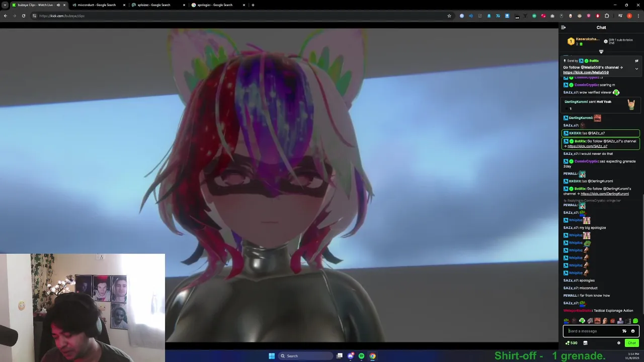The height and width of the screenshot is (362, 644).
Task: Open the channel points shop icon
Action: tap(585, 343)
